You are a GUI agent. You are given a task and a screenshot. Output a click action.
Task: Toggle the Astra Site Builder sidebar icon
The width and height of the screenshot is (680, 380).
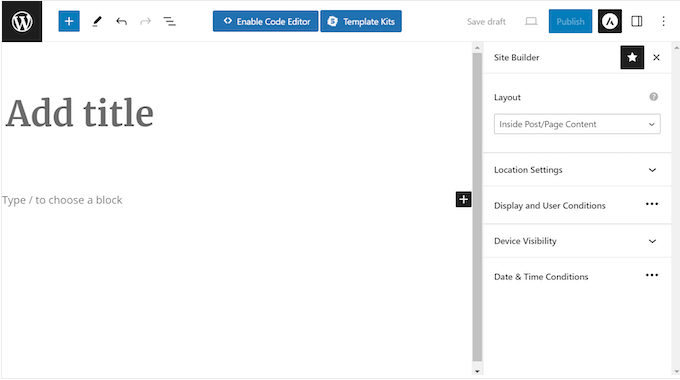point(610,21)
